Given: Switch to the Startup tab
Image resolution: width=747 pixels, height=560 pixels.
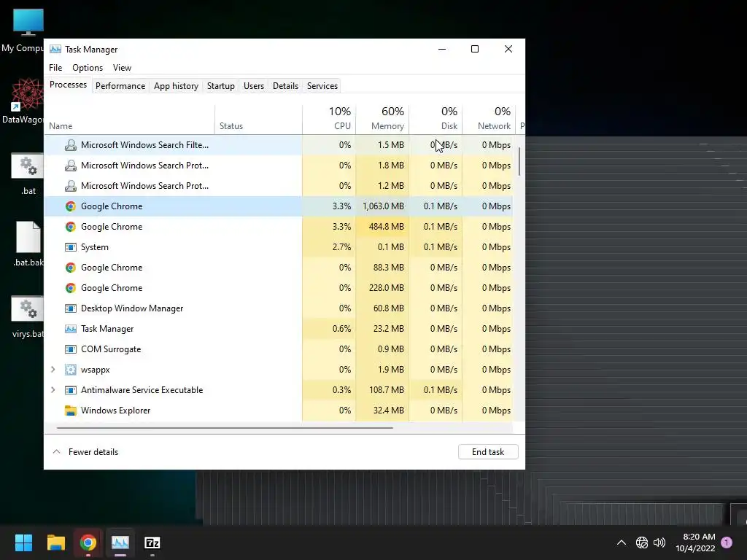Looking at the screenshot, I should click(x=220, y=86).
